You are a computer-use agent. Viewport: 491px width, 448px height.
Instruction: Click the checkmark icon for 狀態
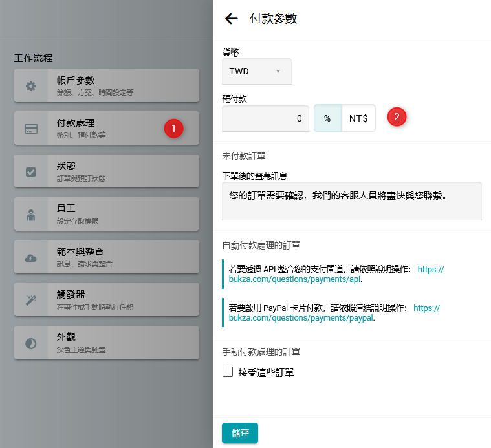tap(31, 172)
